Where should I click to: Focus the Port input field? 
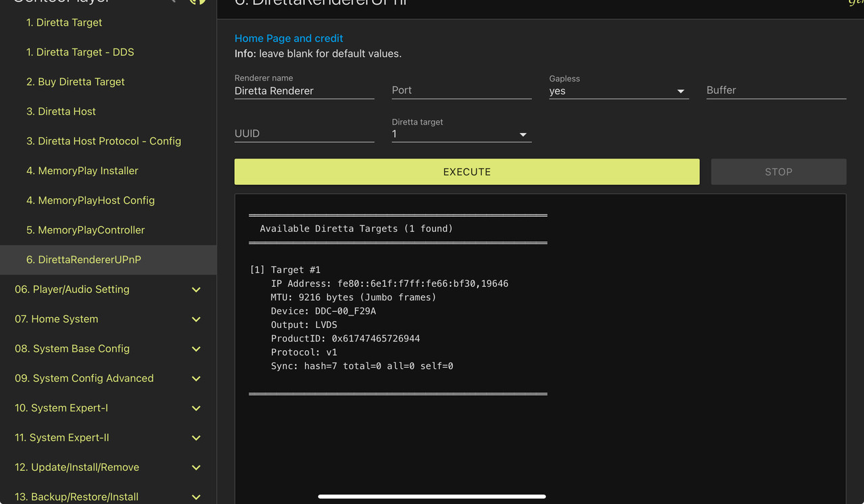click(461, 90)
